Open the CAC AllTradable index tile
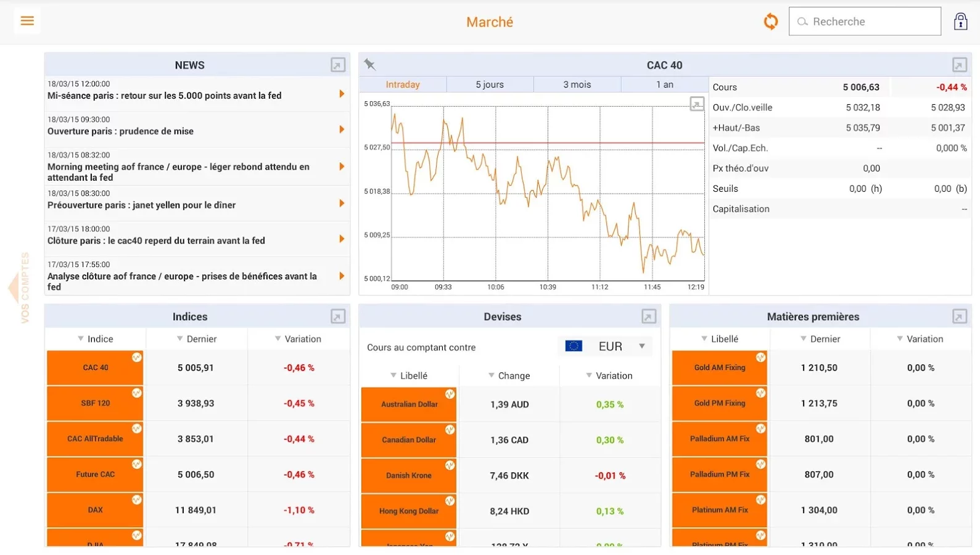This screenshot has width=980, height=555. (x=95, y=439)
